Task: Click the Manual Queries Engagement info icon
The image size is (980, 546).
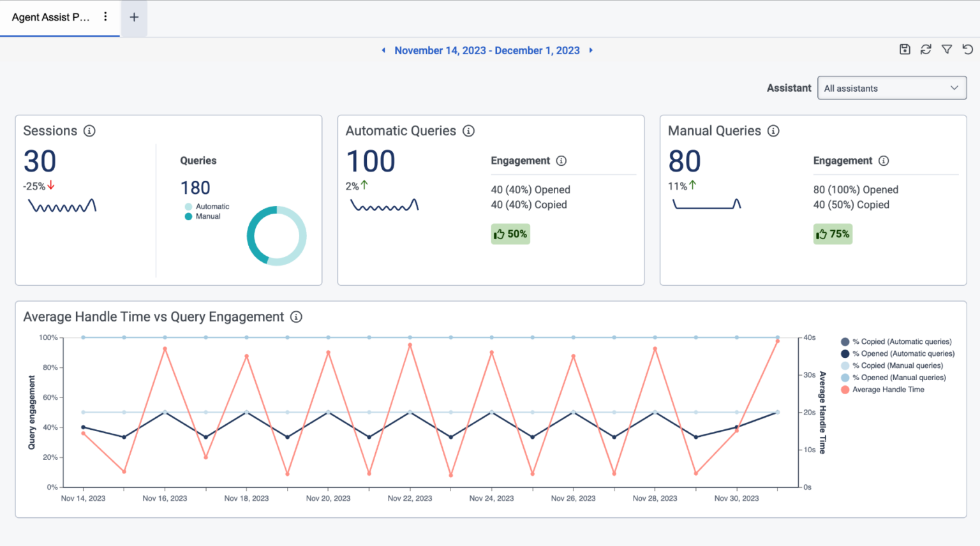Action: 884,161
